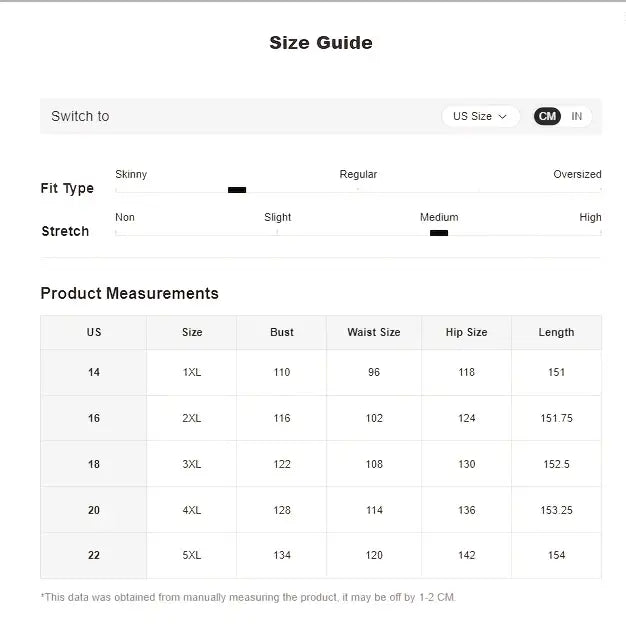Click the 3XL size cell
This screenshot has height=630, width=626.
[192, 464]
